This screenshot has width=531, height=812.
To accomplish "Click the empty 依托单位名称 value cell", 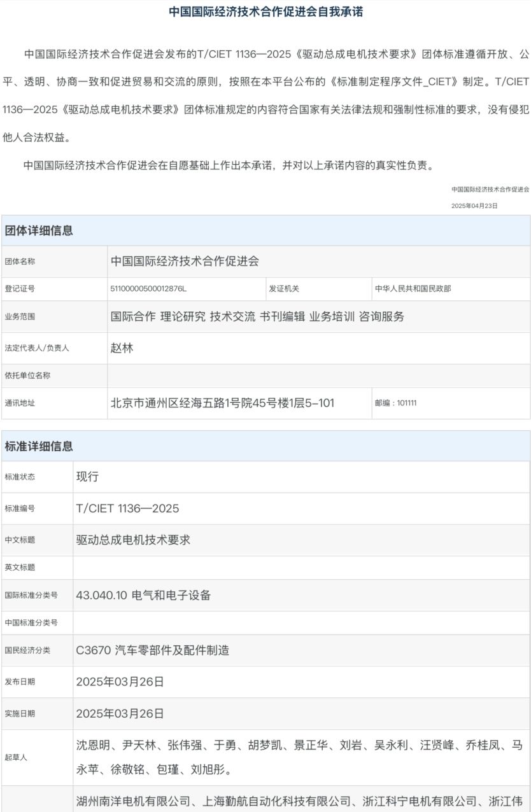I will (x=318, y=375).
